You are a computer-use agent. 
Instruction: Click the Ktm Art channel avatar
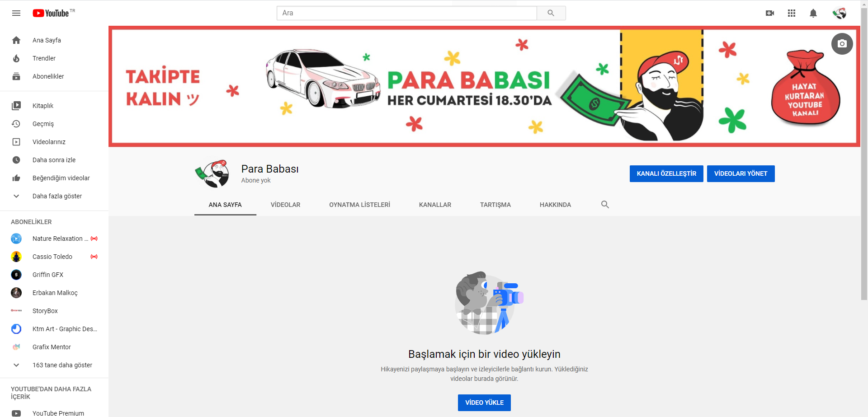pos(16,329)
